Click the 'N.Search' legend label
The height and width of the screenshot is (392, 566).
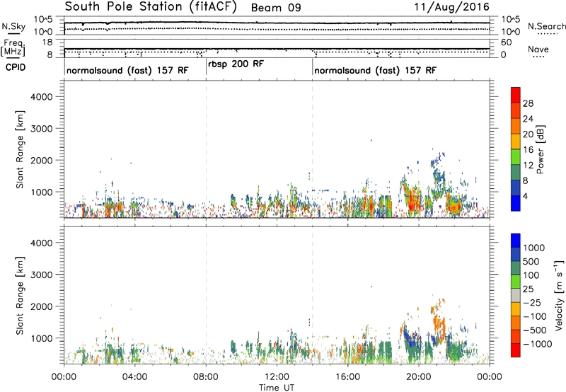click(x=547, y=26)
